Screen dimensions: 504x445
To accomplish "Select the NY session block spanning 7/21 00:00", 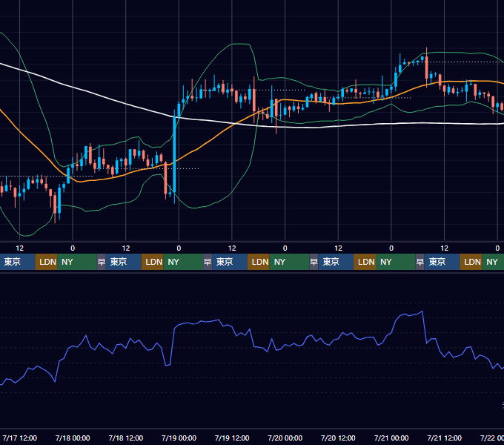I will click(x=396, y=262).
